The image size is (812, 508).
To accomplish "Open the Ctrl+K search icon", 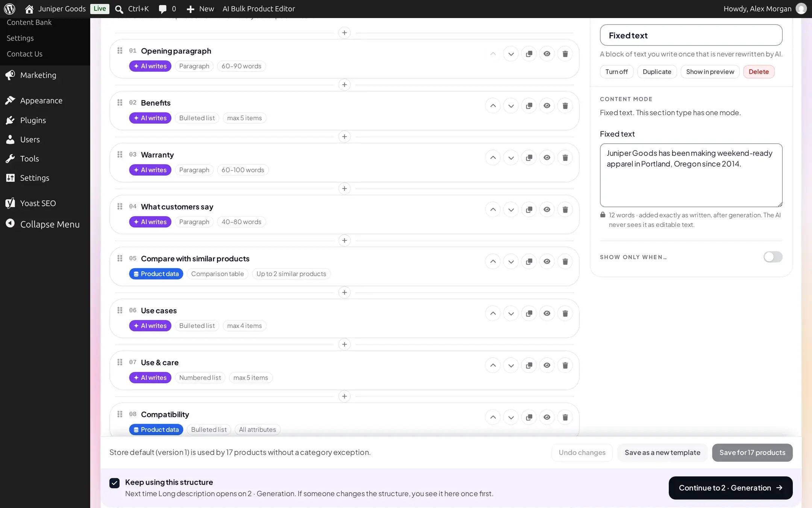I will [119, 9].
